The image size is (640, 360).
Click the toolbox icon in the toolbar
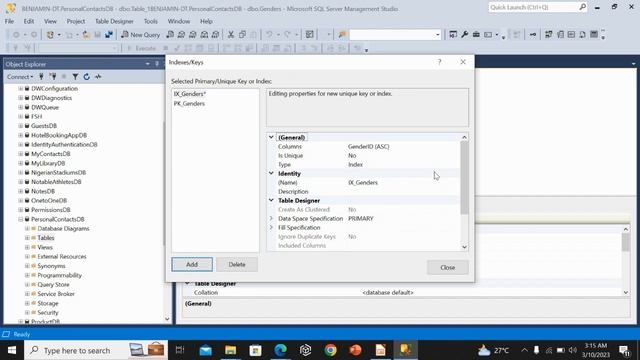tap(476, 35)
